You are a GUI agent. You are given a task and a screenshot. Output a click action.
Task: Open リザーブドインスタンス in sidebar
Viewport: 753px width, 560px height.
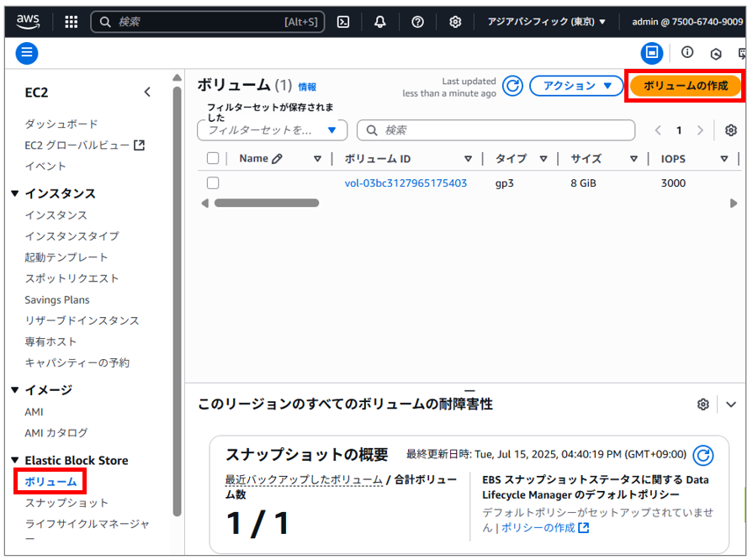[x=82, y=320]
